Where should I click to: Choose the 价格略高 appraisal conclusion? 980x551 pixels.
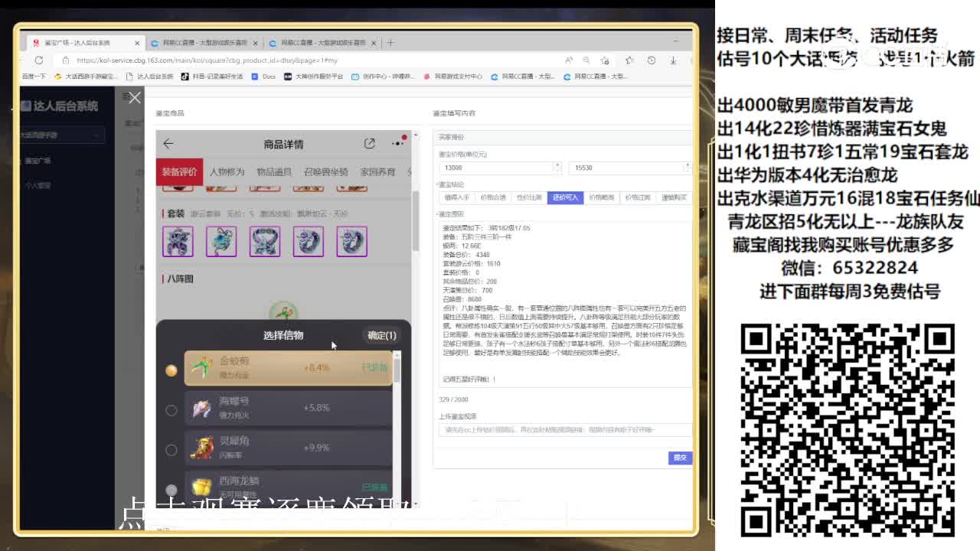601,197
